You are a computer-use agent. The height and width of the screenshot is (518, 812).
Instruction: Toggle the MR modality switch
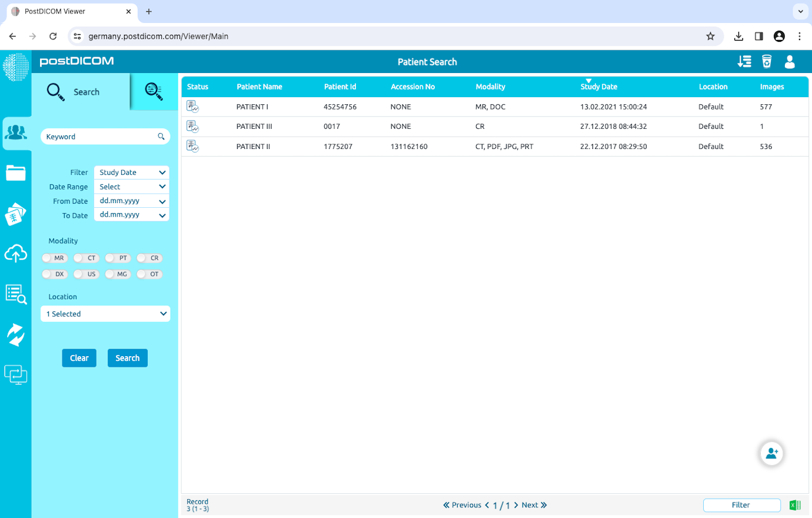click(54, 258)
